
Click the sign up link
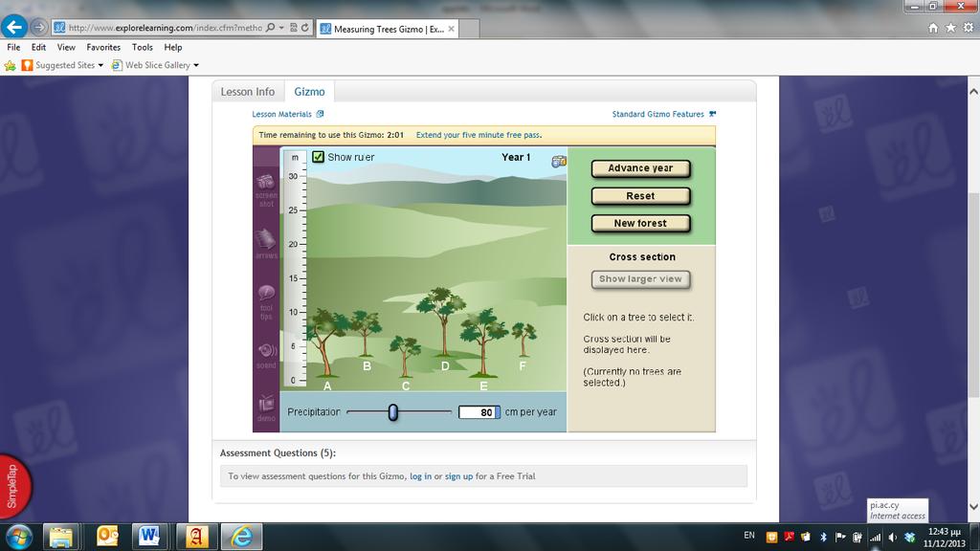point(458,476)
